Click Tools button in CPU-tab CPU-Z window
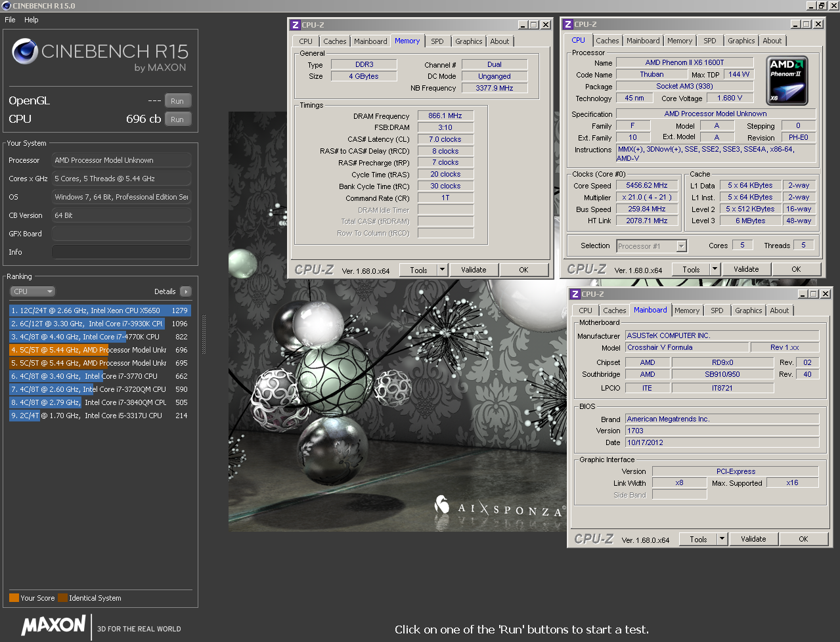The height and width of the screenshot is (642, 840). (x=691, y=269)
